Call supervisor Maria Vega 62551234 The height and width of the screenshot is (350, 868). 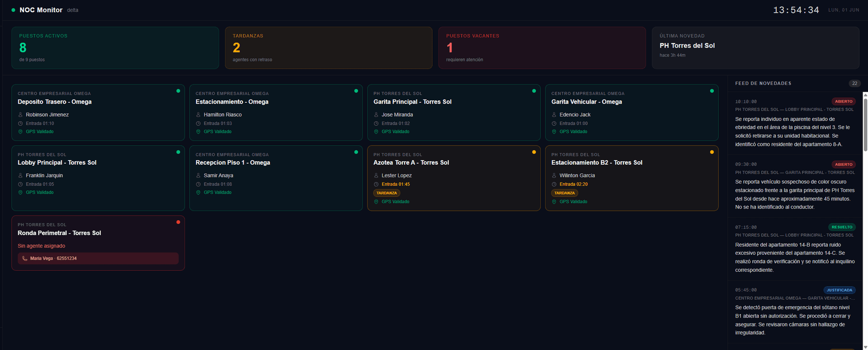[98, 259]
